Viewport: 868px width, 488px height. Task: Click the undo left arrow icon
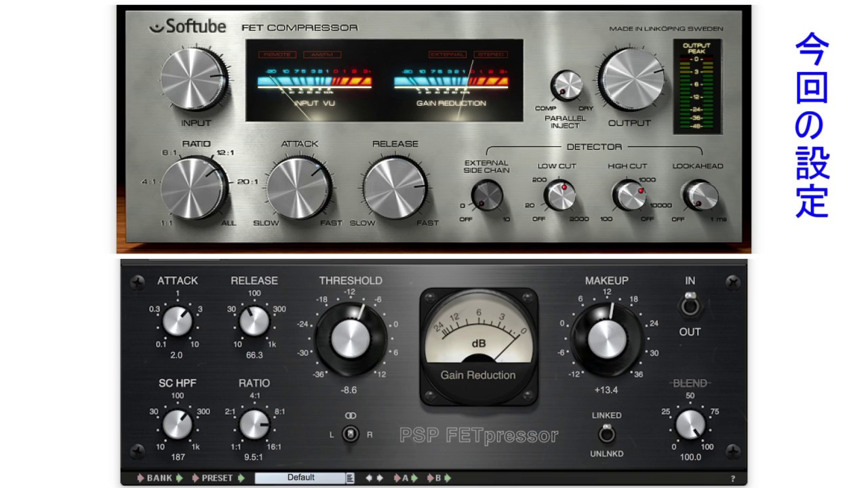(x=369, y=478)
